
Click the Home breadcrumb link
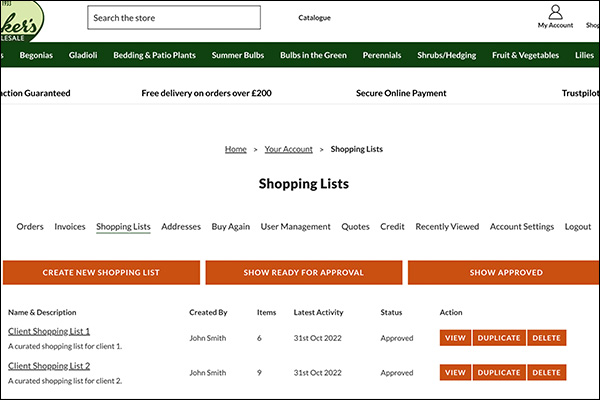tap(236, 149)
